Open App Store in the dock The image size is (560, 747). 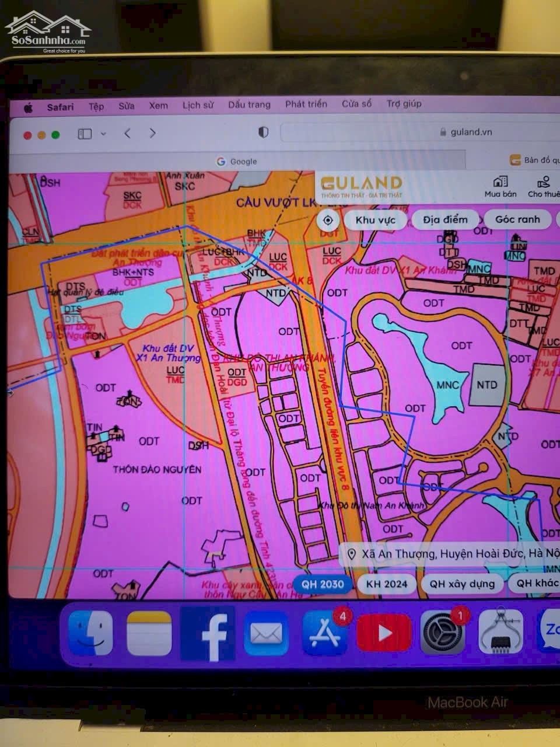pos(324,634)
